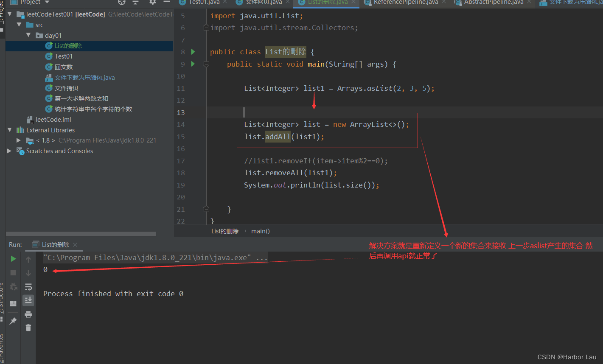
Task: Toggle Soft-Wrap in the Run console
Action: point(28,287)
